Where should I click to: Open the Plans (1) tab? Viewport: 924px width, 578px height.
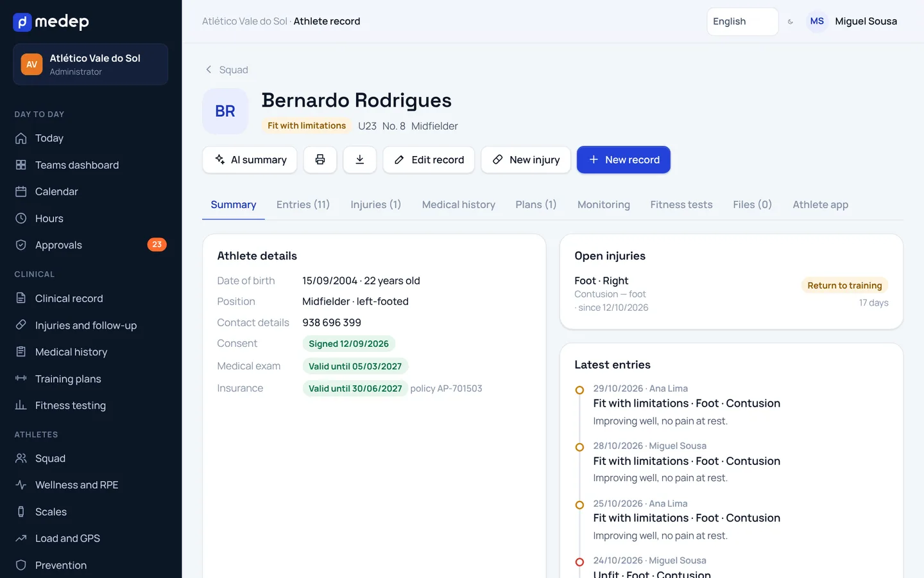[536, 205]
